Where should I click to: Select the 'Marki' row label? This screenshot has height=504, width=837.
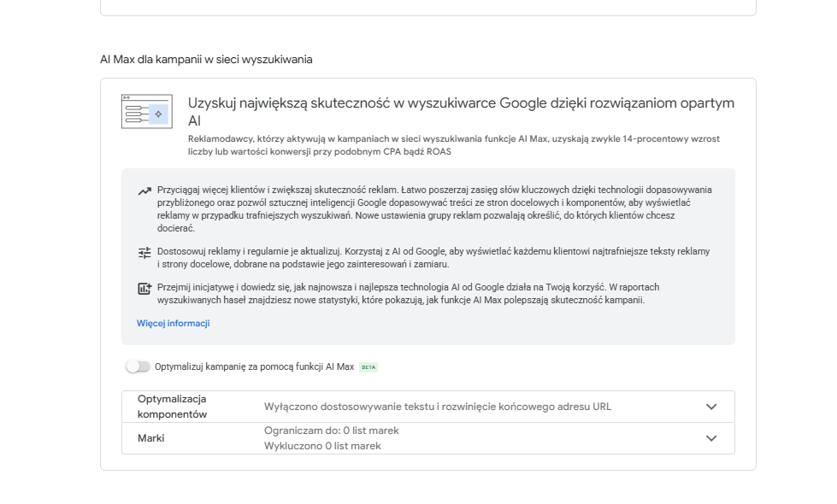150,438
